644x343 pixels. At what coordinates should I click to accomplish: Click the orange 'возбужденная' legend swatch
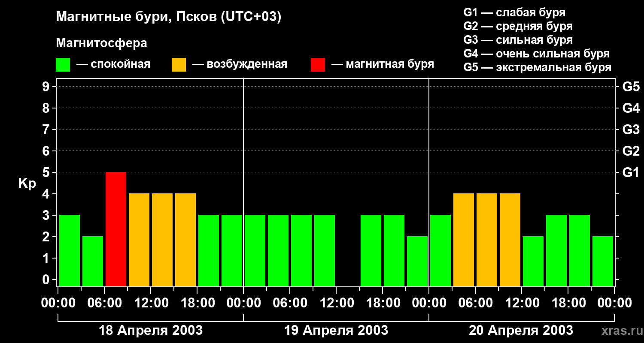click(179, 65)
